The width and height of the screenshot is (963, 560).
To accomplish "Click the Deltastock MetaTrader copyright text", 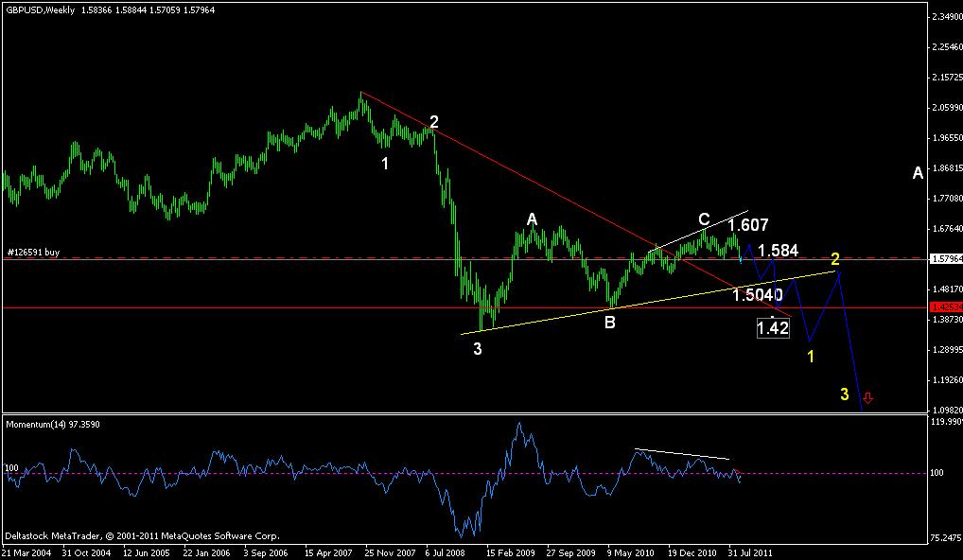I will [142, 536].
